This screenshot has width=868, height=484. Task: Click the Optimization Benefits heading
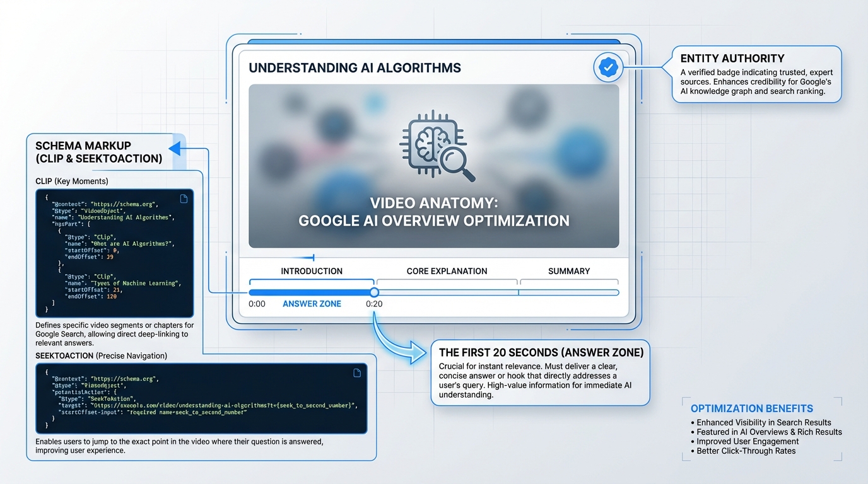(751, 408)
